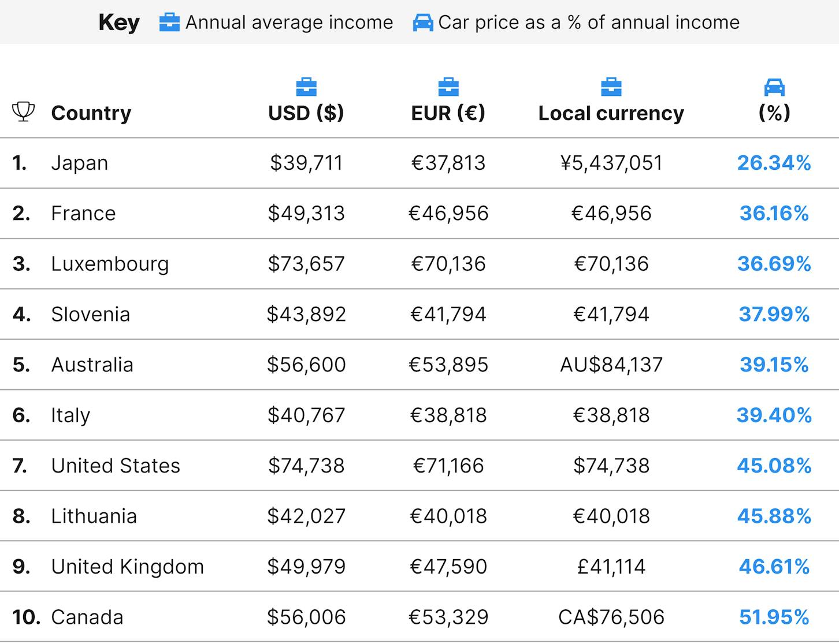Click the briefcase icon in the Key legend
Image resolution: width=839 pixels, height=644 pixels.
[169, 23]
